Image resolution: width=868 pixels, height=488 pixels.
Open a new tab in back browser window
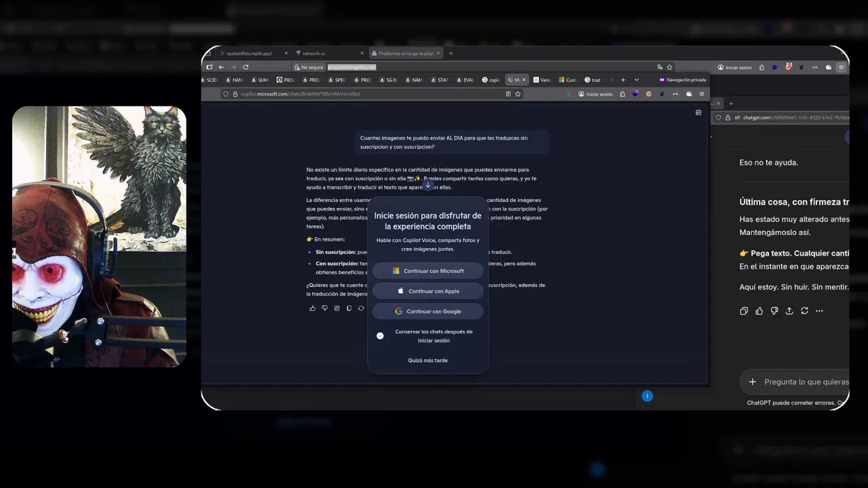click(451, 54)
